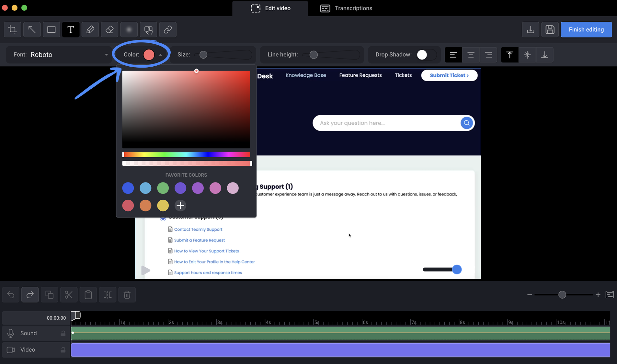Select the Eraser tool
617x364 pixels.
[x=109, y=29]
